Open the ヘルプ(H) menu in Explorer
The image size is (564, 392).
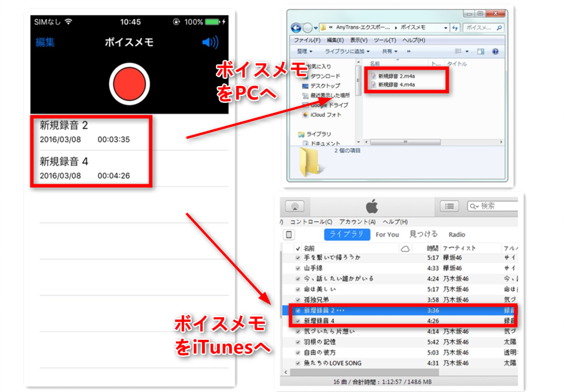point(413,40)
